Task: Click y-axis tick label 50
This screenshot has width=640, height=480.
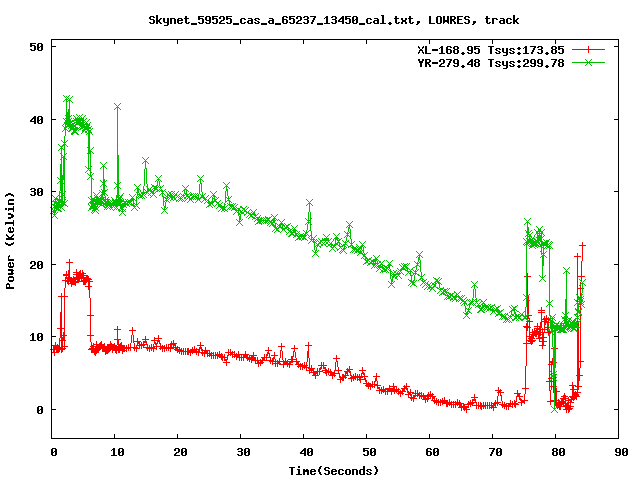Action: [x=36, y=47]
